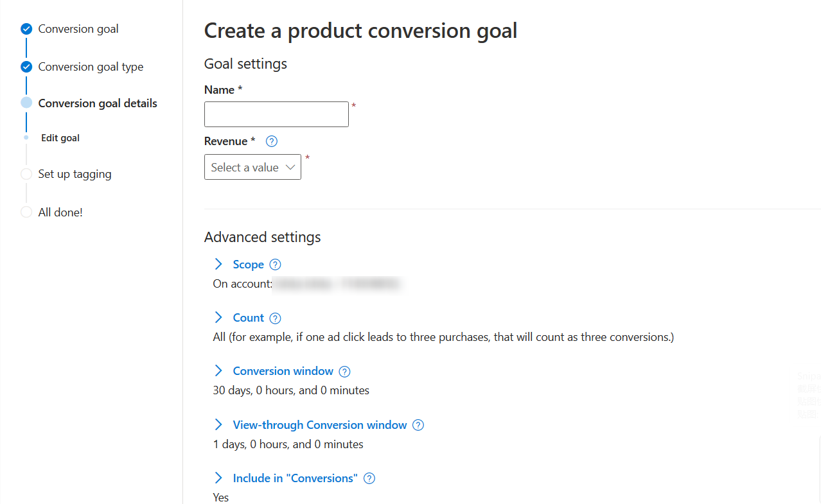Screen dimensions: 821x504
Task: Expand the Include in "Conversions" chevron
Action: (x=218, y=478)
